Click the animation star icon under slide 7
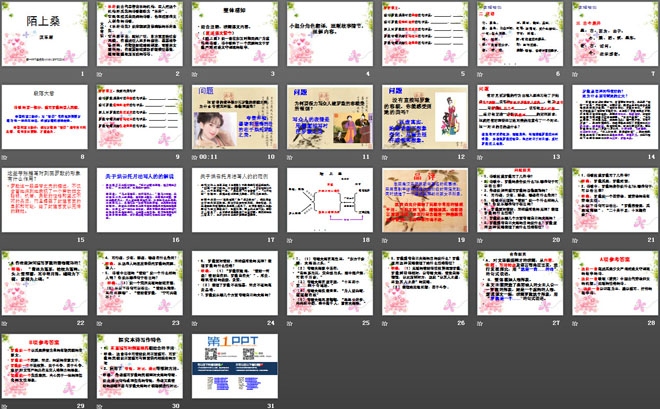660x409 pixels. pyautogui.click(x=575, y=74)
